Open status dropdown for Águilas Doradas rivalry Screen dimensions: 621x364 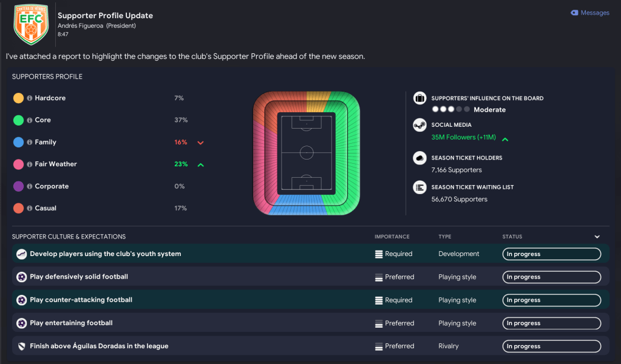pos(551,346)
